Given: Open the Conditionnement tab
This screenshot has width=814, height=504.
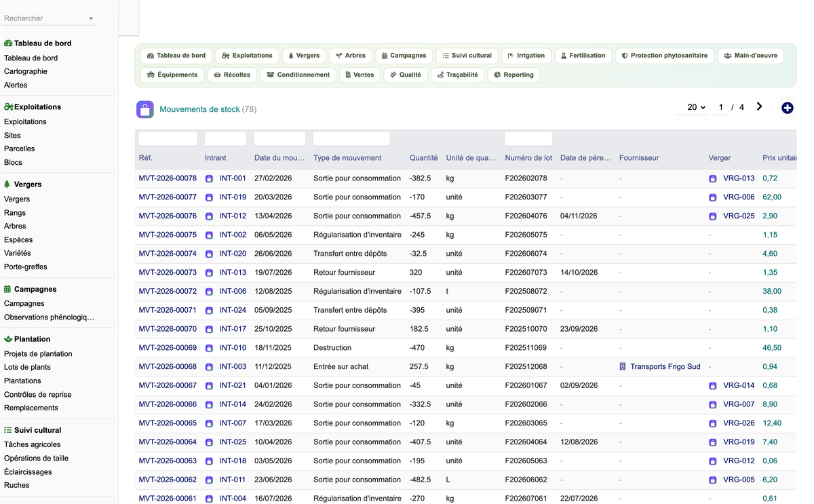Looking at the screenshot, I should click(298, 75).
